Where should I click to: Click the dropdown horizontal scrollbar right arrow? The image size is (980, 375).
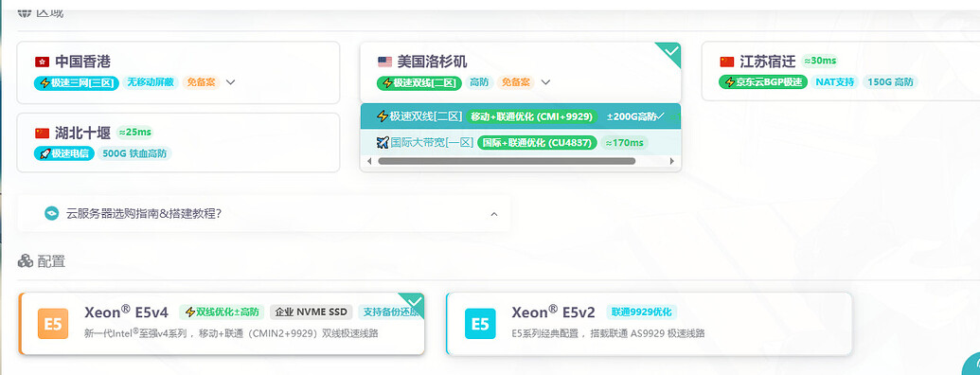[x=672, y=161]
